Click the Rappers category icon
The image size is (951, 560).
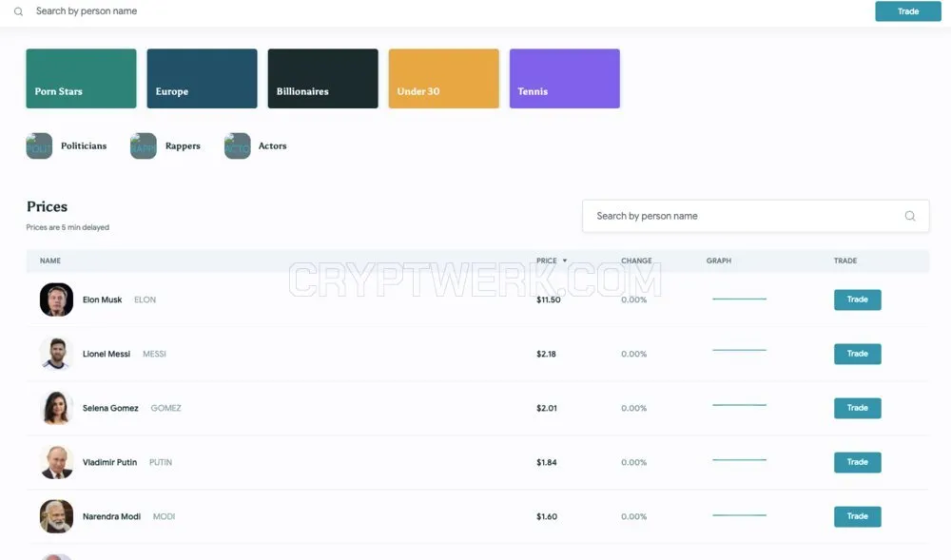click(x=144, y=146)
